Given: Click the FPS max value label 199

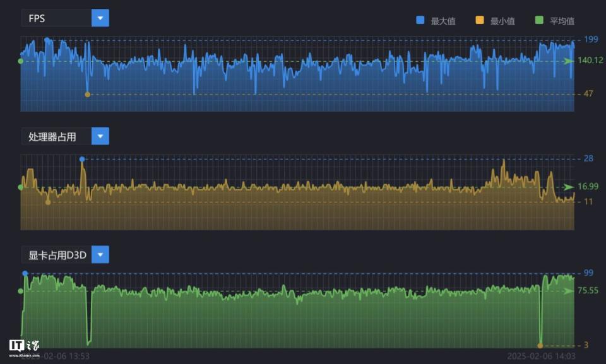Looking at the screenshot, I should [x=591, y=40].
